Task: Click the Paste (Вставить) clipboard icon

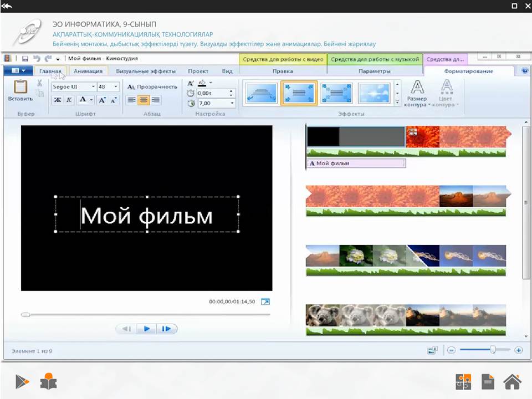Action: click(21, 87)
